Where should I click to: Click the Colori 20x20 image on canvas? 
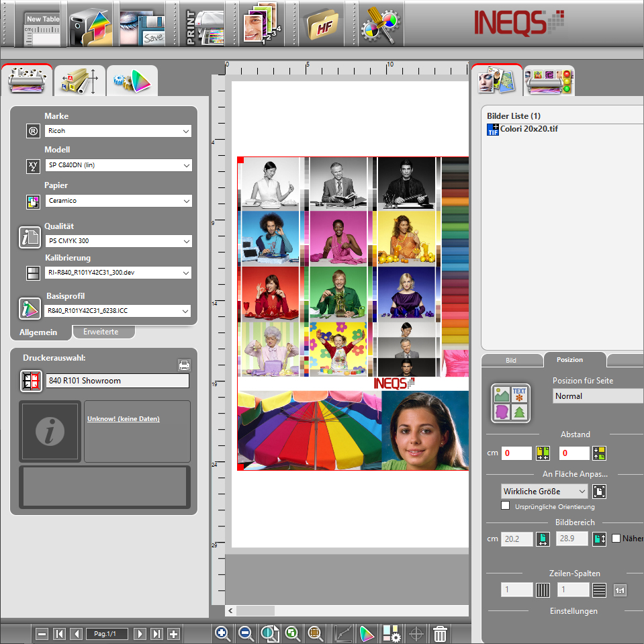pyautogui.click(x=353, y=314)
